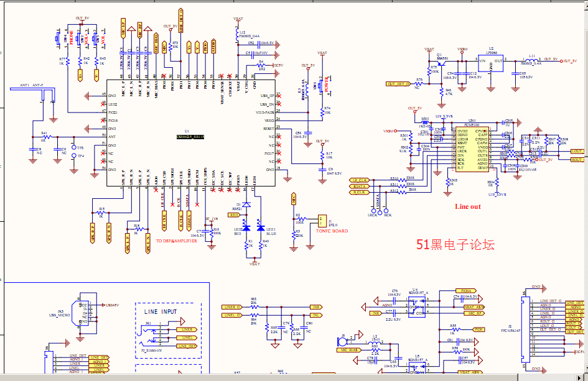Select capacitor C56 symbol
Screen dimensions: 588x381
click(308, 132)
